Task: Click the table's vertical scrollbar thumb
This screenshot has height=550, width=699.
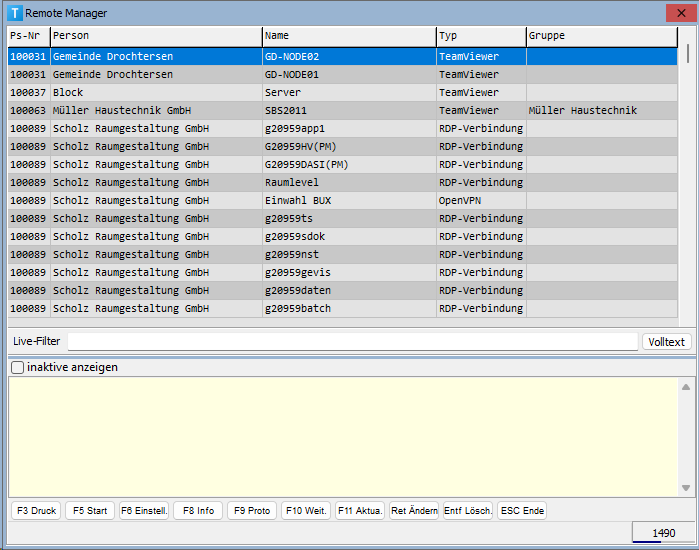Action: 688,53
